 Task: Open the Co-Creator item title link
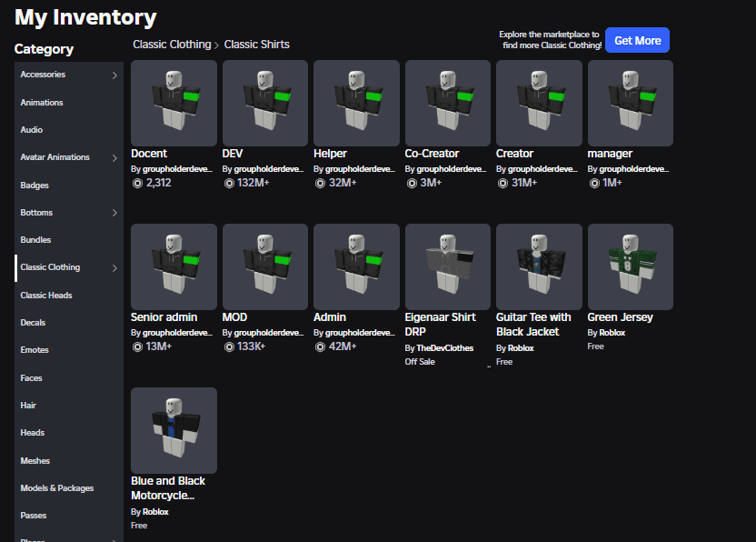coord(432,154)
